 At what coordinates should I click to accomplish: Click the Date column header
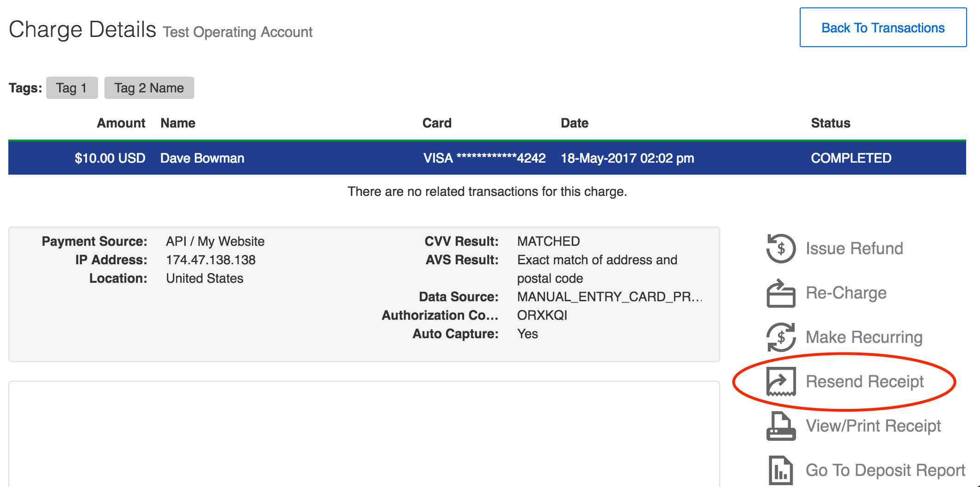(x=575, y=123)
